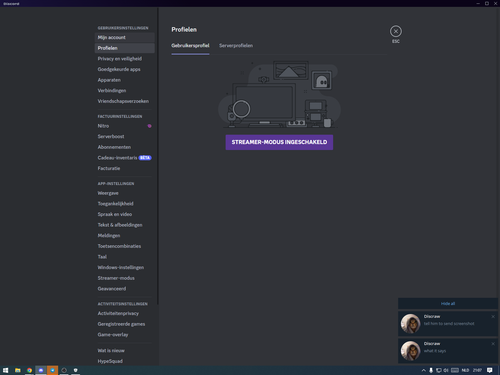Image resolution: width=500 pixels, height=375 pixels.
Task: Open the touch keyboard tray icon
Action: click(455, 370)
